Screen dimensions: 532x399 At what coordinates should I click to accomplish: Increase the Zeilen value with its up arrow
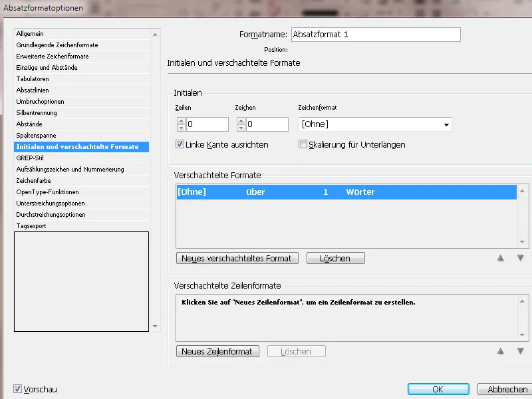pos(181,121)
